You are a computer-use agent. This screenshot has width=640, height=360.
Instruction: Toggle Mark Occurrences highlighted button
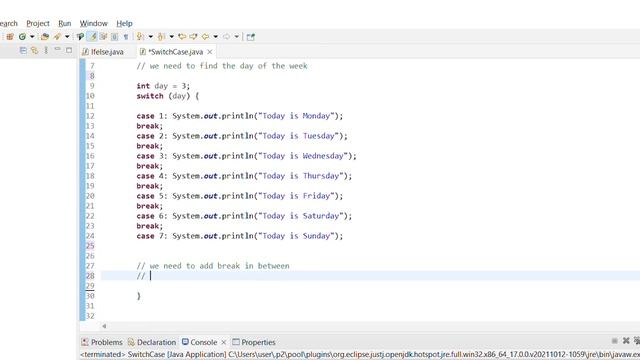coord(92,37)
